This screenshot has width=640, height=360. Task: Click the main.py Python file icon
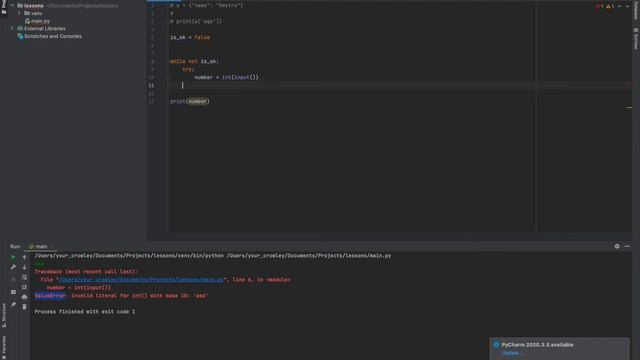tap(27, 21)
